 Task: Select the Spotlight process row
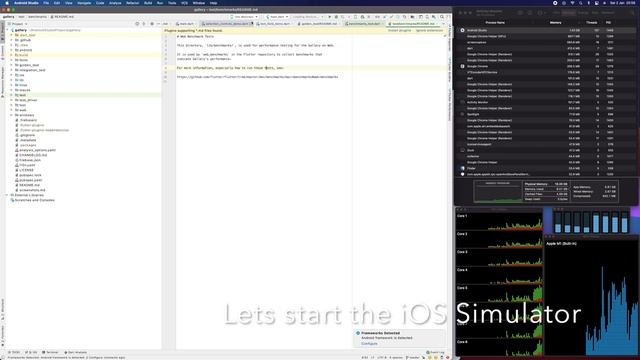pyautogui.click(x=545, y=114)
